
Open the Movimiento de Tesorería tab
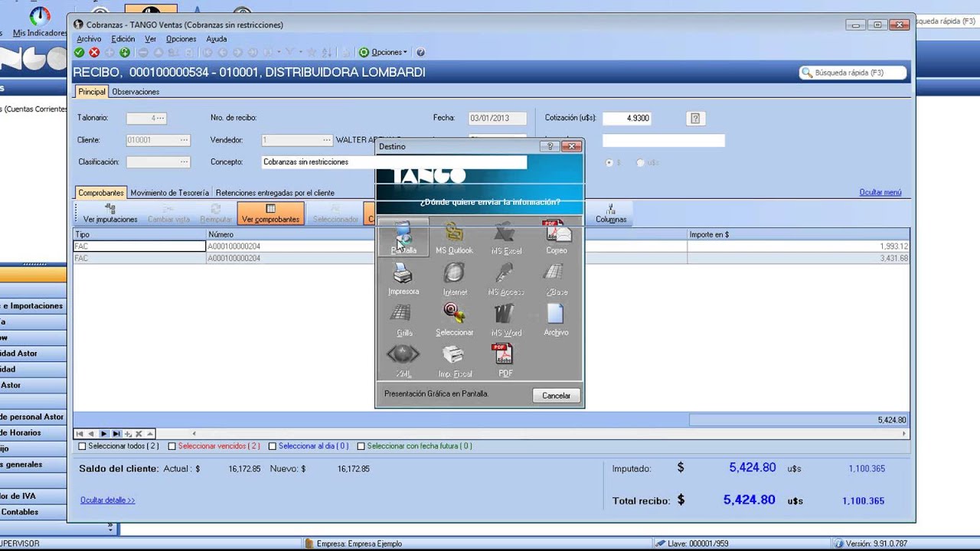[x=169, y=193]
